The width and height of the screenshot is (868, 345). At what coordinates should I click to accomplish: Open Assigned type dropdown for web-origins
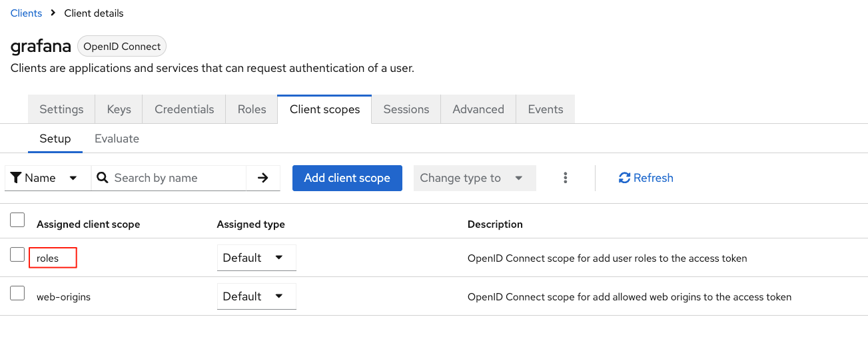(x=256, y=296)
